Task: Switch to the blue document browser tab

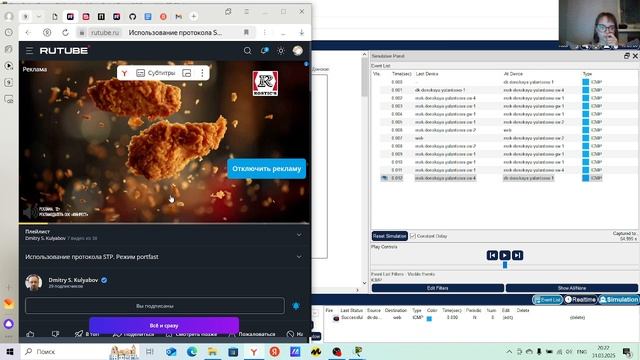Action: coord(148,17)
